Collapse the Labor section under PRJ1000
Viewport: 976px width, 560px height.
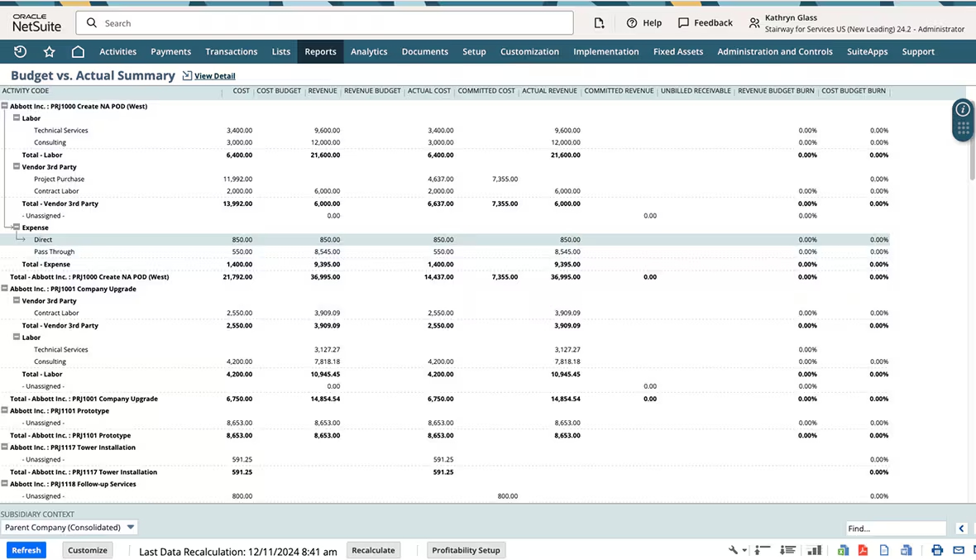pos(17,117)
